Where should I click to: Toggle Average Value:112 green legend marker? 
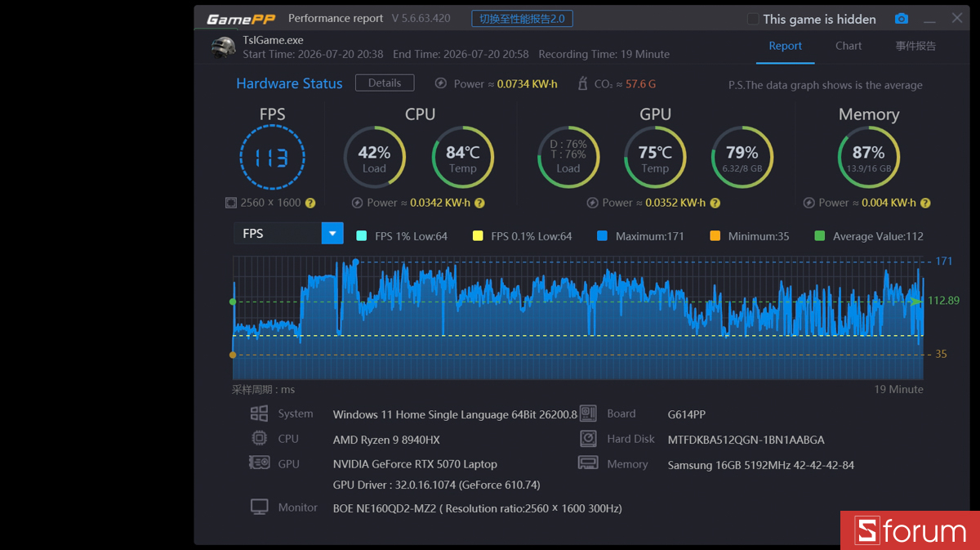point(819,236)
